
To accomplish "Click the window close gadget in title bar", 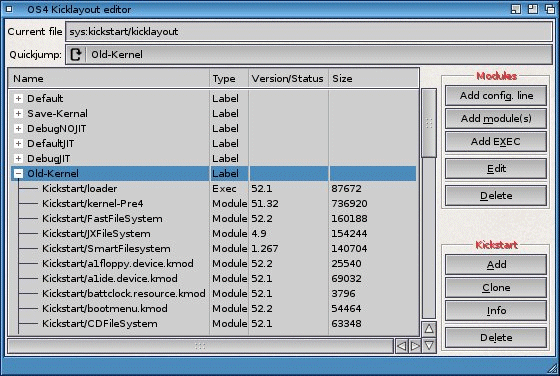I will (9, 9).
